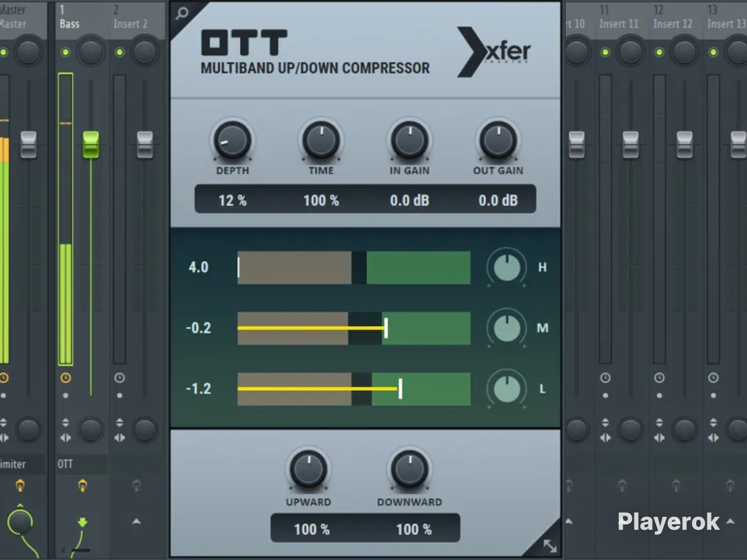
Task: Open the Limiter effect slot on Master
Action: (x=22, y=464)
